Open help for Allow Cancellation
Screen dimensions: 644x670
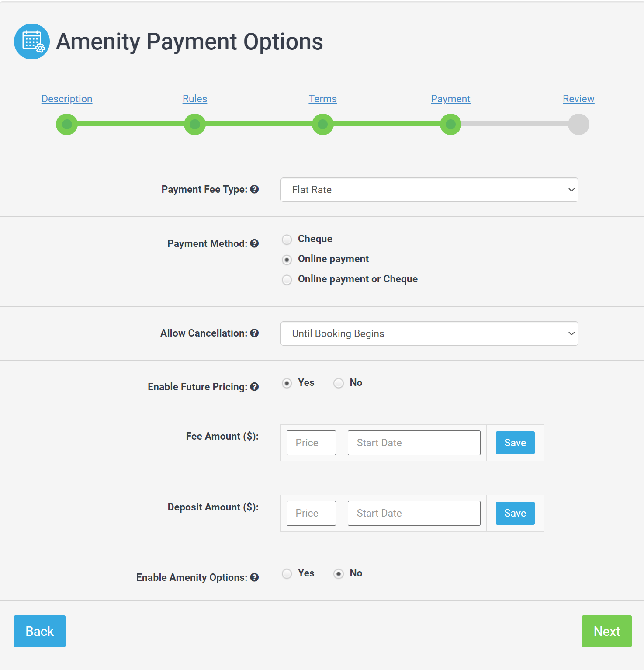click(x=255, y=333)
